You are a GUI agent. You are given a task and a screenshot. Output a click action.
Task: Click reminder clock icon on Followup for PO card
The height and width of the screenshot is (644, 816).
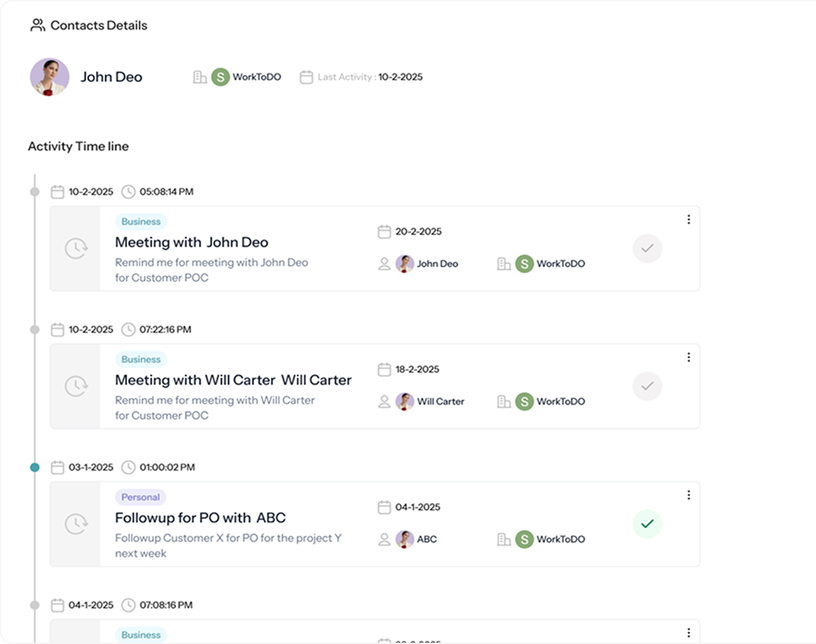point(76,524)
